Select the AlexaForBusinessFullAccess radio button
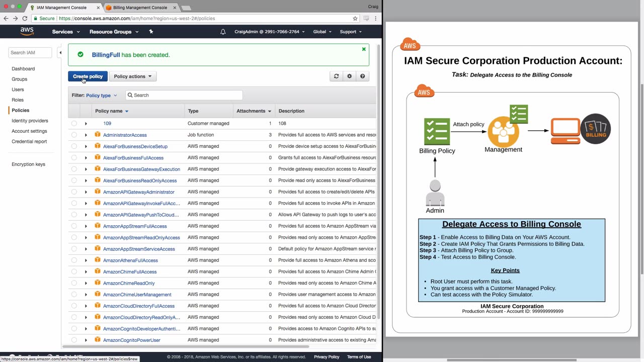The width and height of the screenshot is (644, 362). coord(74,158)
